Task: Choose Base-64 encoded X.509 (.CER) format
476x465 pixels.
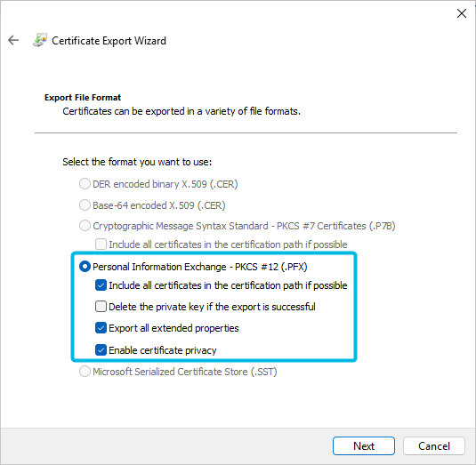Action: pos(85,205)
